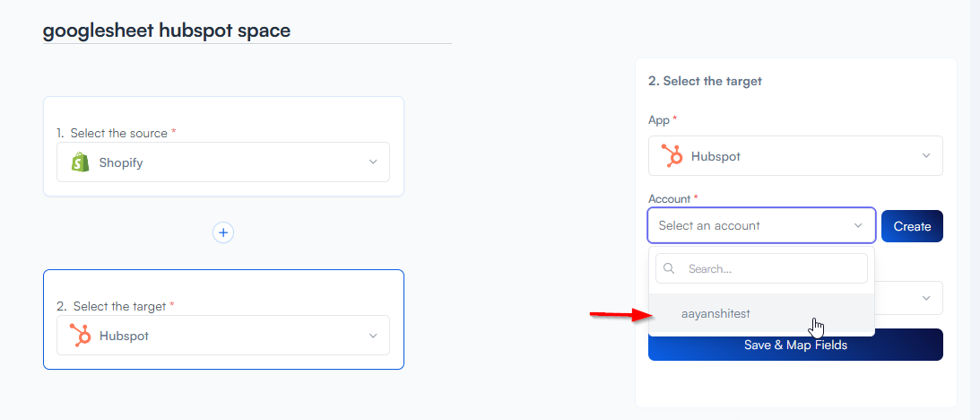
Task: Click the plus icon between the steps
Action: [223, 232]
